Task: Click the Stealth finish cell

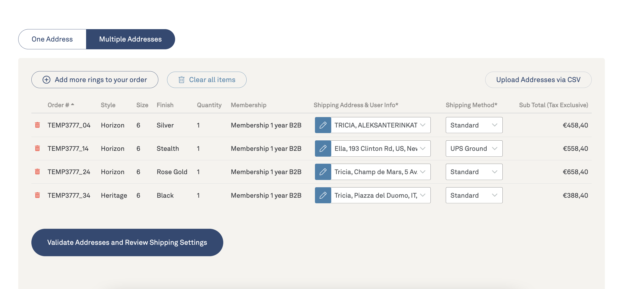Action: pyautogui.click(x=168, y=148)
